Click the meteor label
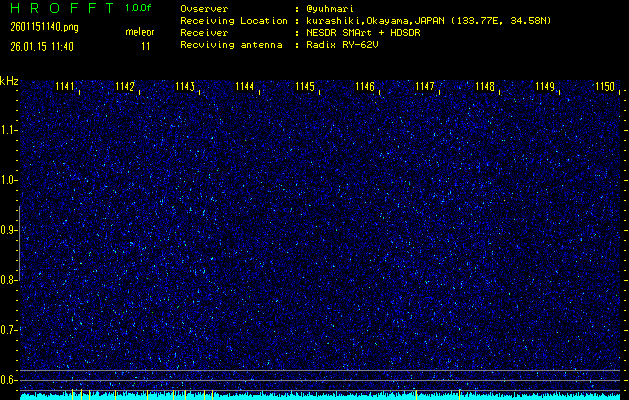 click(x=139, y=32)
